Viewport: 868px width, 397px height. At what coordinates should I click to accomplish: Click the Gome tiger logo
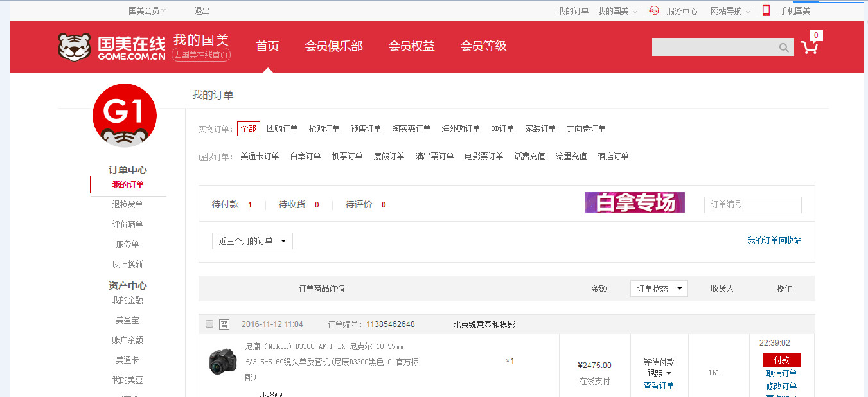[75, 47]
